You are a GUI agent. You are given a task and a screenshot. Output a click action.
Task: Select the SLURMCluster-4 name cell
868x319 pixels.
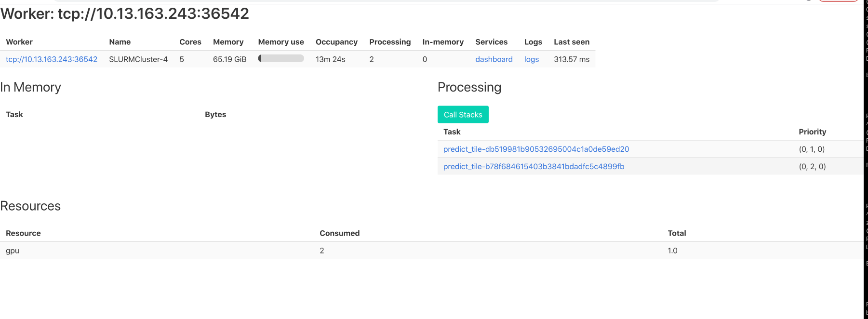138,59
